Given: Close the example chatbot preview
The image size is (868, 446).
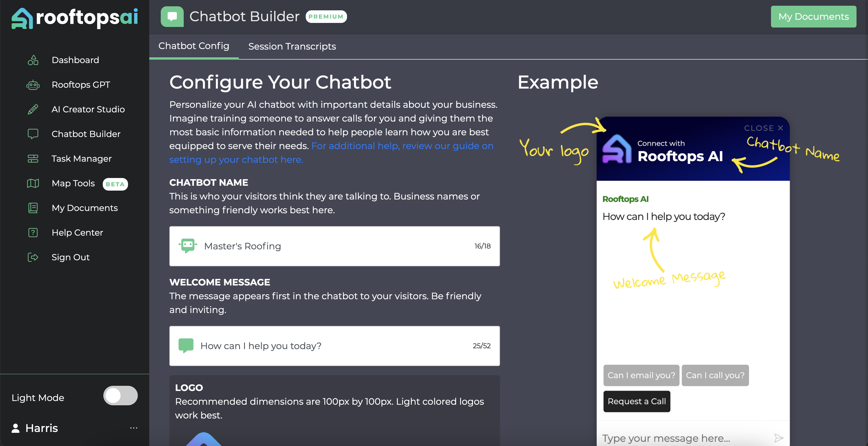Looking at the screenshot, I should [763, 128].
